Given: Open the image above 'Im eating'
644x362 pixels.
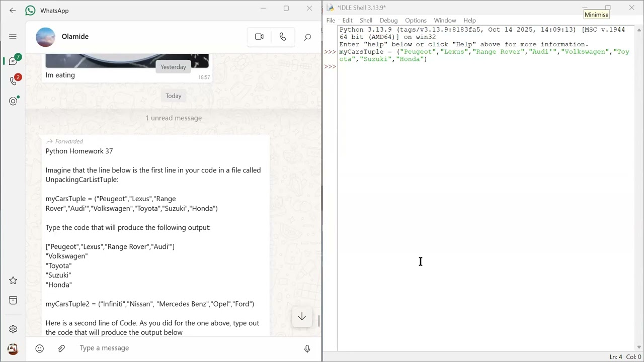Looking at the screenshot, I should [x=127, y=61].
